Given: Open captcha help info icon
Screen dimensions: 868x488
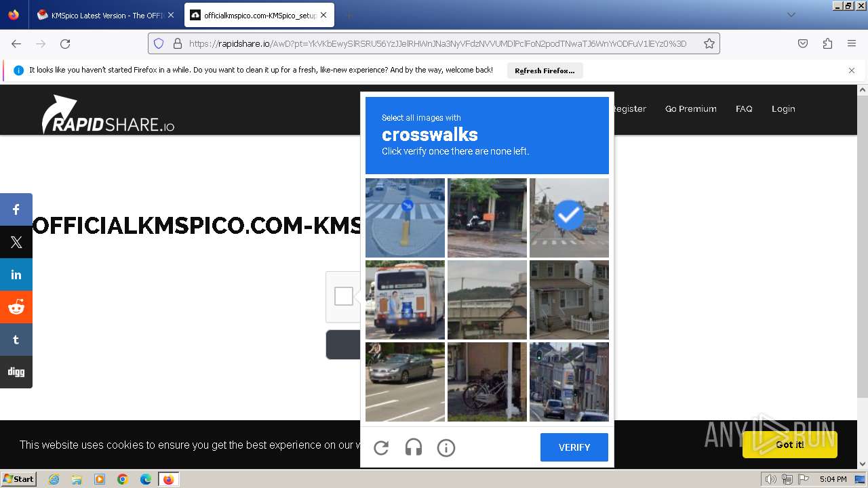Looking at the screenshot, I should (x=446, y=447).
